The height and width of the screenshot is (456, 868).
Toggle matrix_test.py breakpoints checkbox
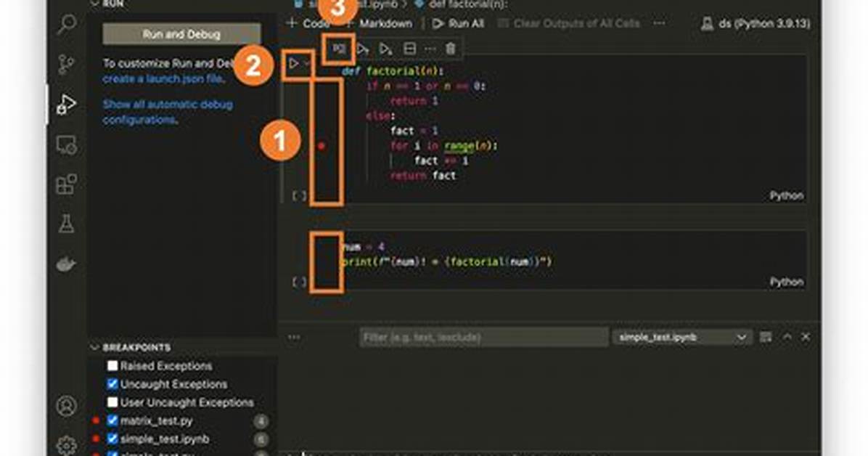click(112, 420)
